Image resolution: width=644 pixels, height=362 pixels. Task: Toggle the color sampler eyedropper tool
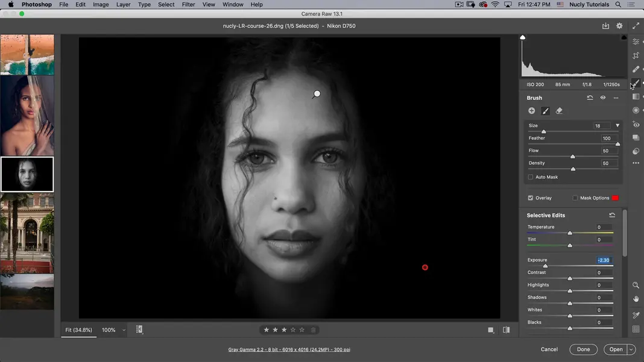636,315
